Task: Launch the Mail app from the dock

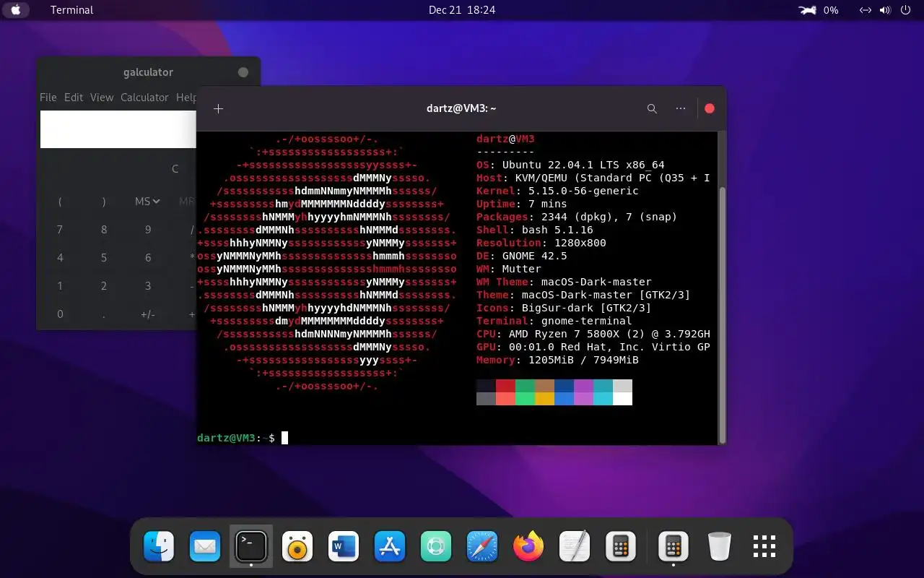Action: 205,546
